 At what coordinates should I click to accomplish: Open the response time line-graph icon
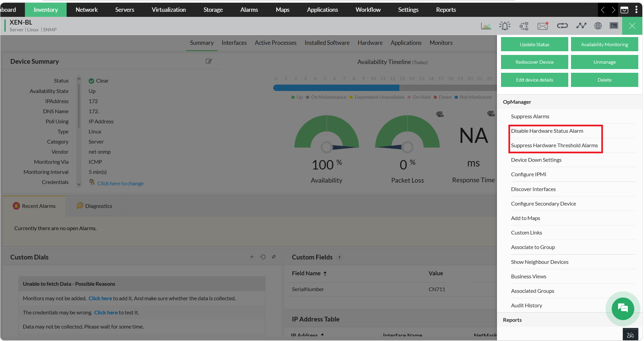[x=581, y=26]
